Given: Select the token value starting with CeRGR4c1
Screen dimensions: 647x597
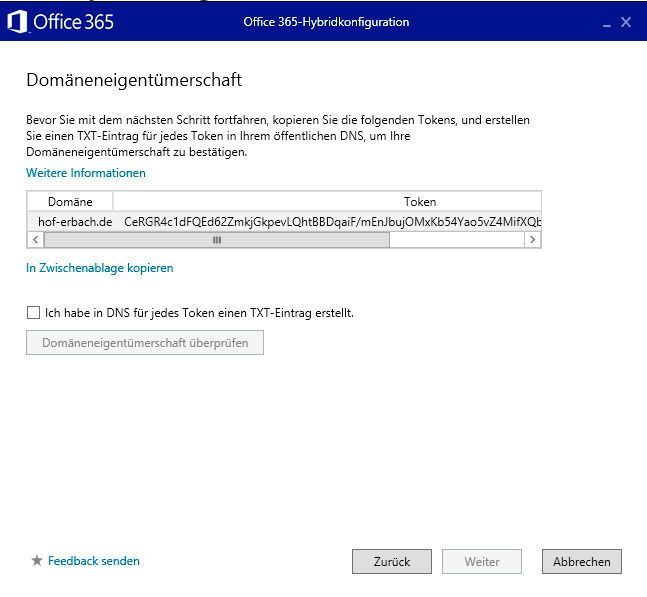Looking at the screenshot, I should pos(332,222).
